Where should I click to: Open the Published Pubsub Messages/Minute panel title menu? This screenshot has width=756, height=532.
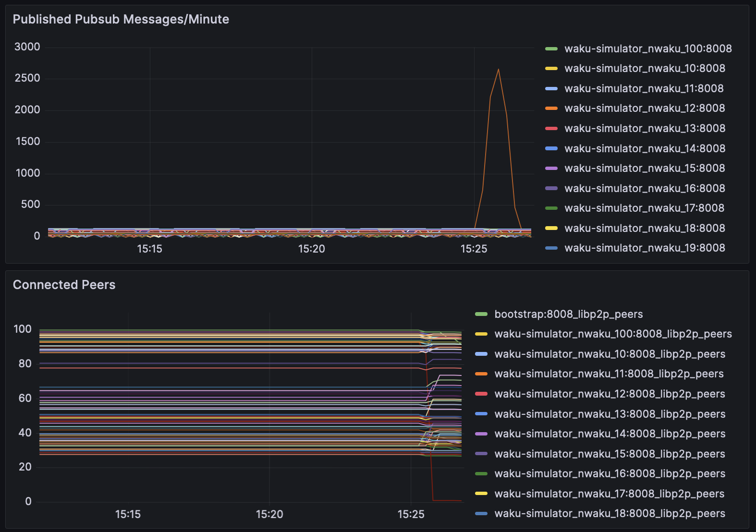(x=121, y=19)
